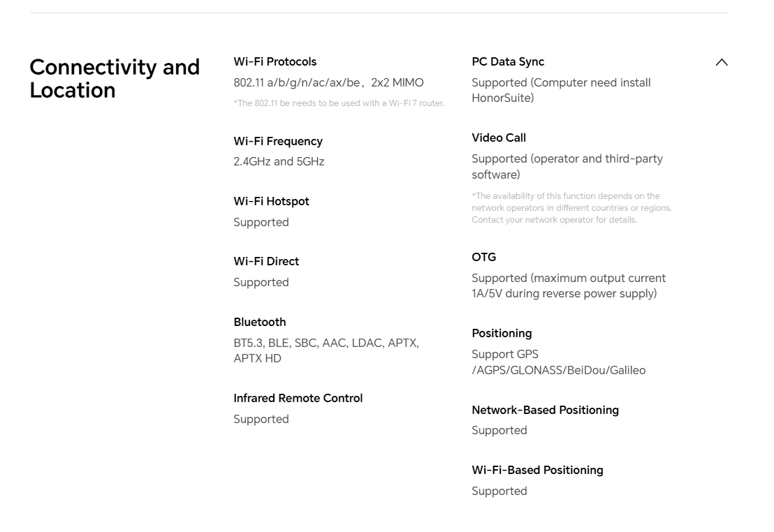Select the Wi-Fi Frequency heading
Image resolution: width=774 pixels, height=532 pixels.
278,141
